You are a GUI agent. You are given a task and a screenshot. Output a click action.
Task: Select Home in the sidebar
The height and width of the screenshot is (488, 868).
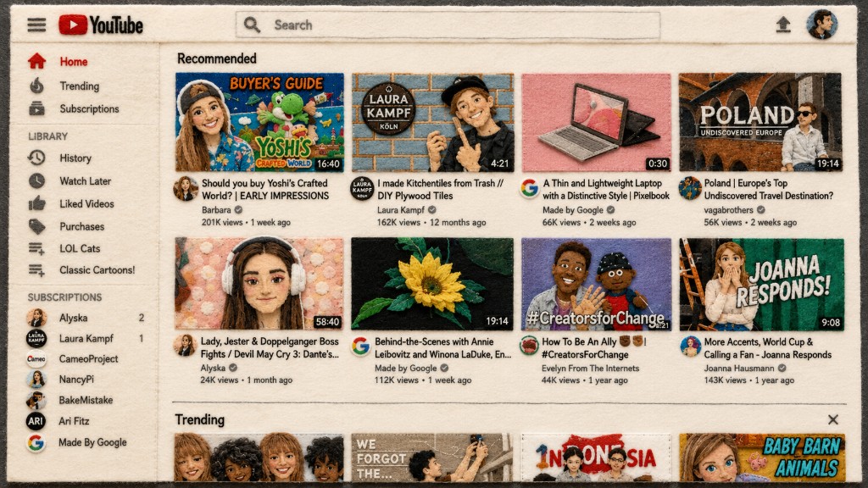pyautogui.click(x=74, y=61)
